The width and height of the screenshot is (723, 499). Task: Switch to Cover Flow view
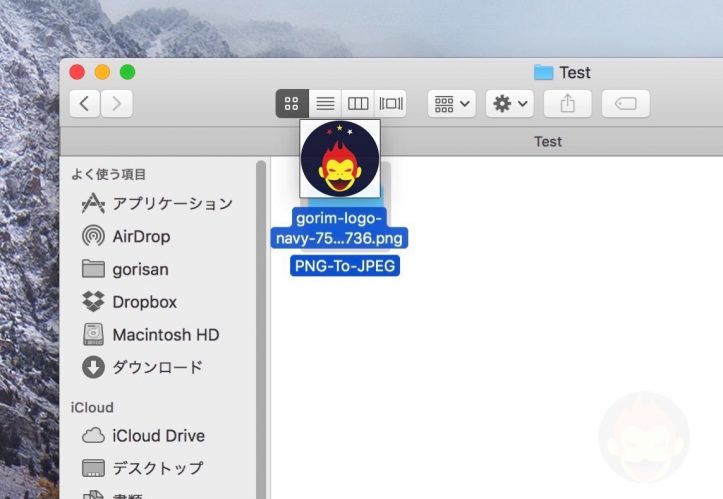(x=391, y=103)
